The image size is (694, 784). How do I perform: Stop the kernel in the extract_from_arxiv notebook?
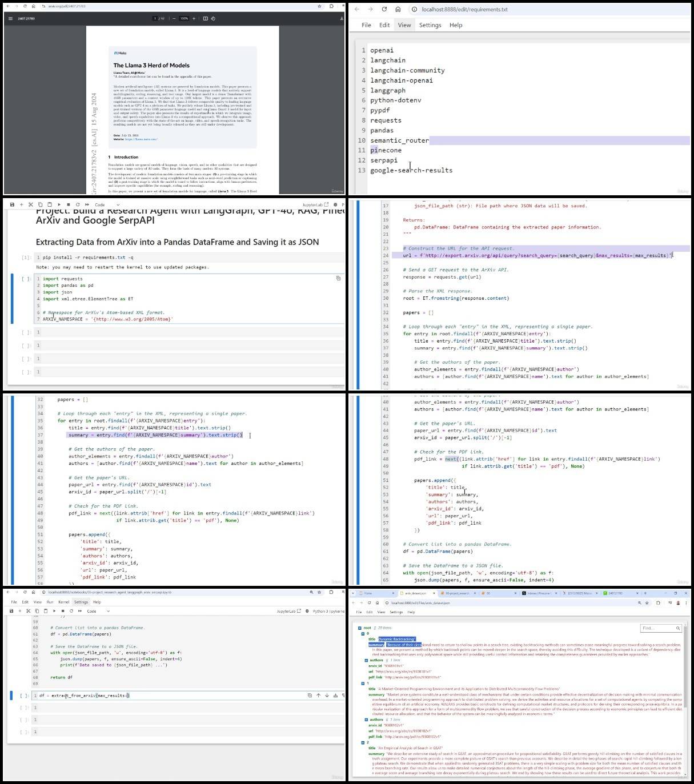(63, 611)
